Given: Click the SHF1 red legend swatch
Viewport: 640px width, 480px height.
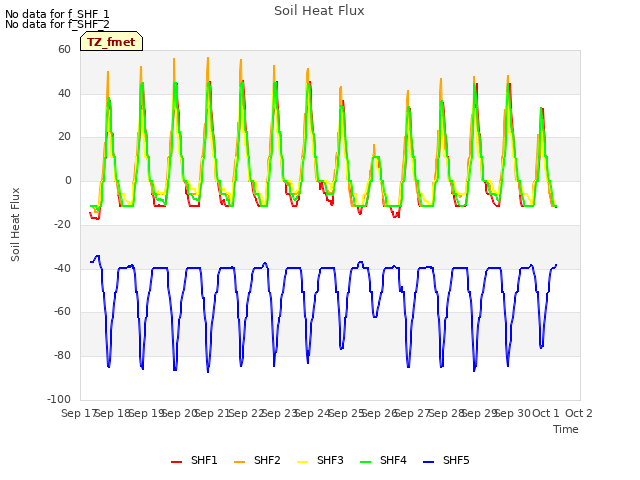Looking at the screenshot, I should [176, 462].
